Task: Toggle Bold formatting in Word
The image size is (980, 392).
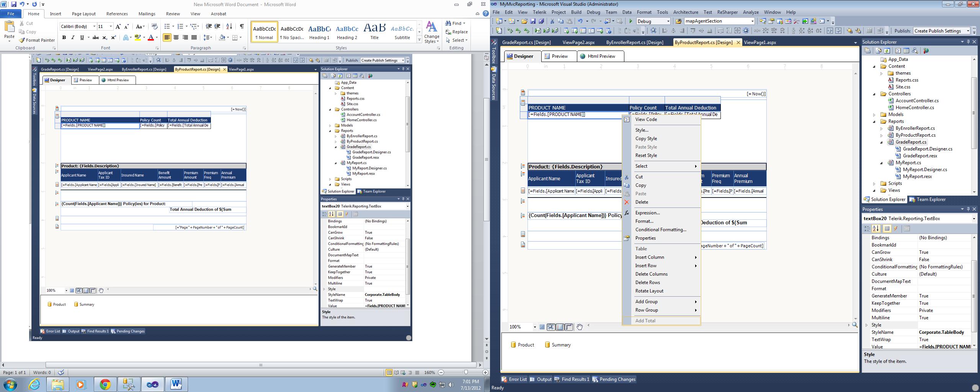Action: [x=64, y=38]
